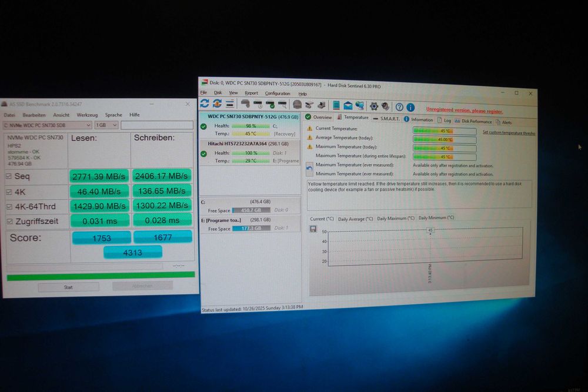
Task: Switch to the S.M.A.R.T. tab
Action: click(387, 119)
